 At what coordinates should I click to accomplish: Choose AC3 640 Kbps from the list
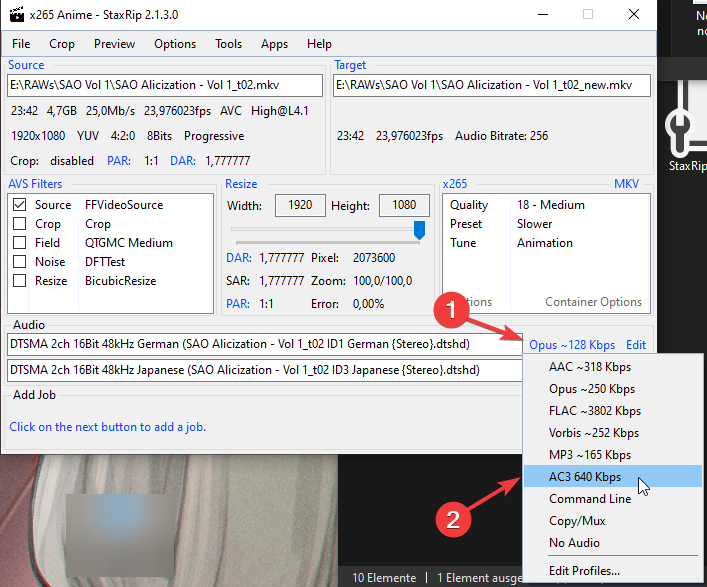coord(613,477)
